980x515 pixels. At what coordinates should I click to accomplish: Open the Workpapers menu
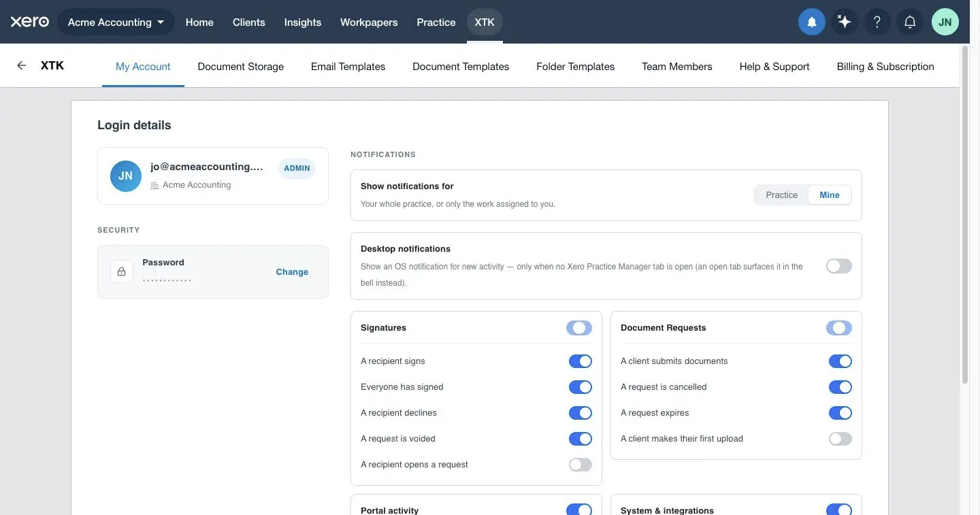click(369, 22)
